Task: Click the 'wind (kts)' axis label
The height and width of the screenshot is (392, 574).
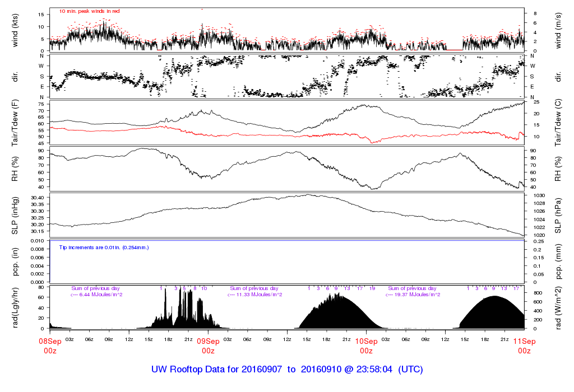Action: [15, 30]
